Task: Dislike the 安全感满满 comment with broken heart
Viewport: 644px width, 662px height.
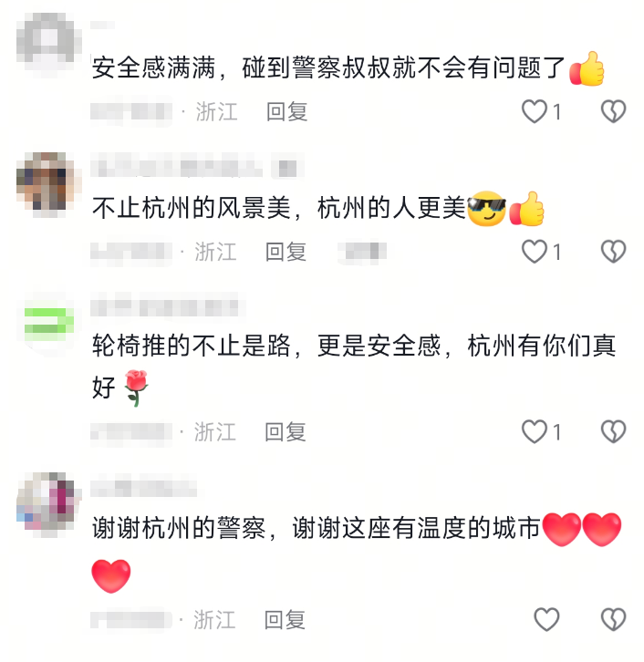Action: [613, 111]
